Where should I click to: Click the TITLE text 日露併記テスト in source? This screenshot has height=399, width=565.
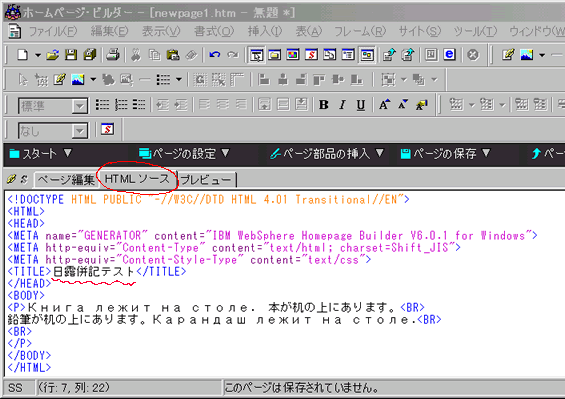(x=94, y=271)
